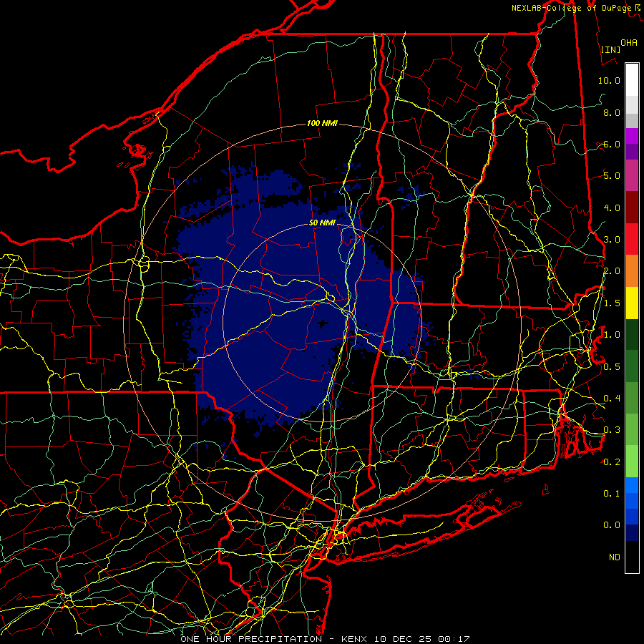
Task: Click the 0.5 legend value label
Action: [x=612, y=366]
